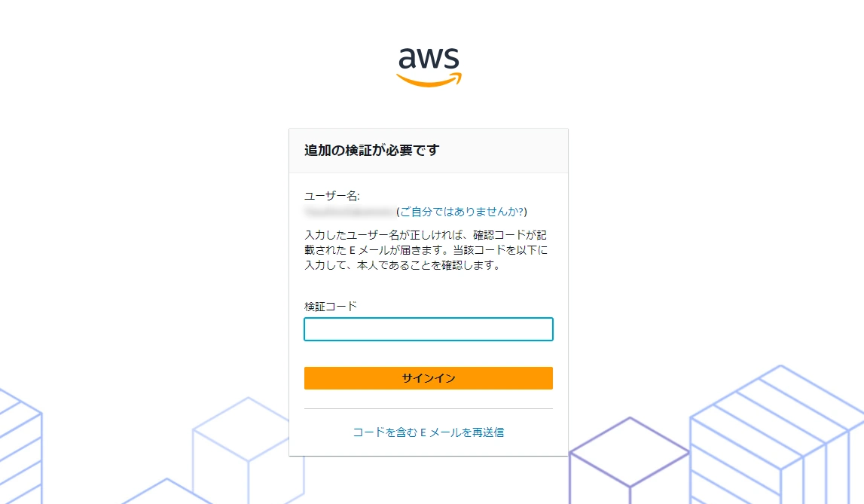Screen dimensions: 864x504
Task: Focus the 検証コード input field
Action: click(x=429, y=329)
